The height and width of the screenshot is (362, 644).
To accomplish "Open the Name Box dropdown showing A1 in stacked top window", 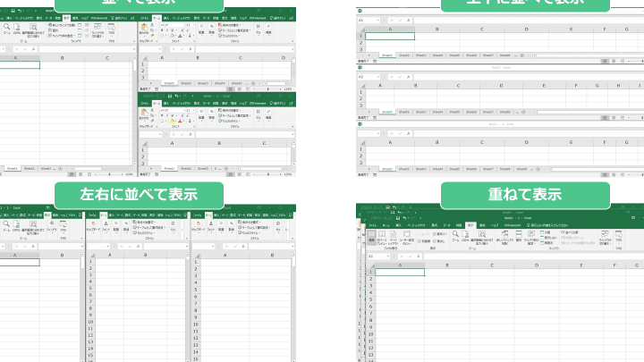I will click(377, 20).
